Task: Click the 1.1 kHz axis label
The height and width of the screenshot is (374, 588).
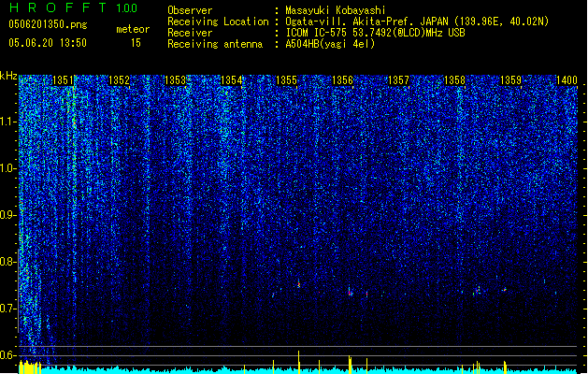Action: [8, 122]
